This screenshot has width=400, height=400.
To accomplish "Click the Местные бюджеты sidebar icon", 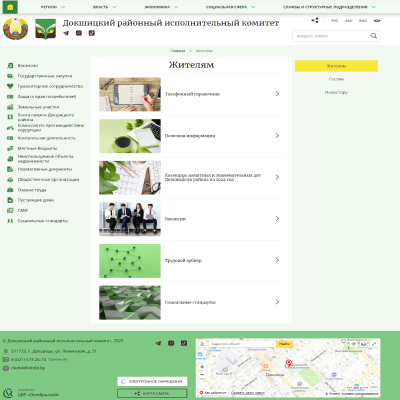I will coord(10,148).
